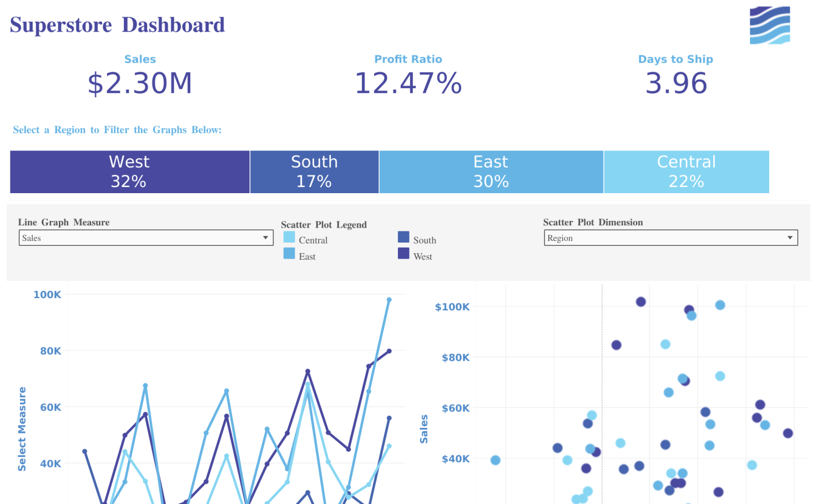Click the Sales KPI showing $2.30M
Image resolution: width=817 pixels, height=504 pixels.
click(x=140, y=83)
